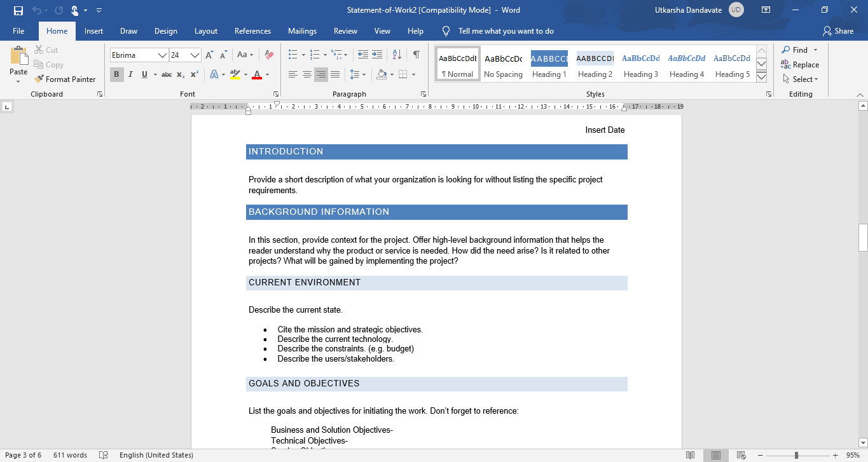Open the References ribbon tab
Viewport: 868px width, 462px height.
coord(252,31)
